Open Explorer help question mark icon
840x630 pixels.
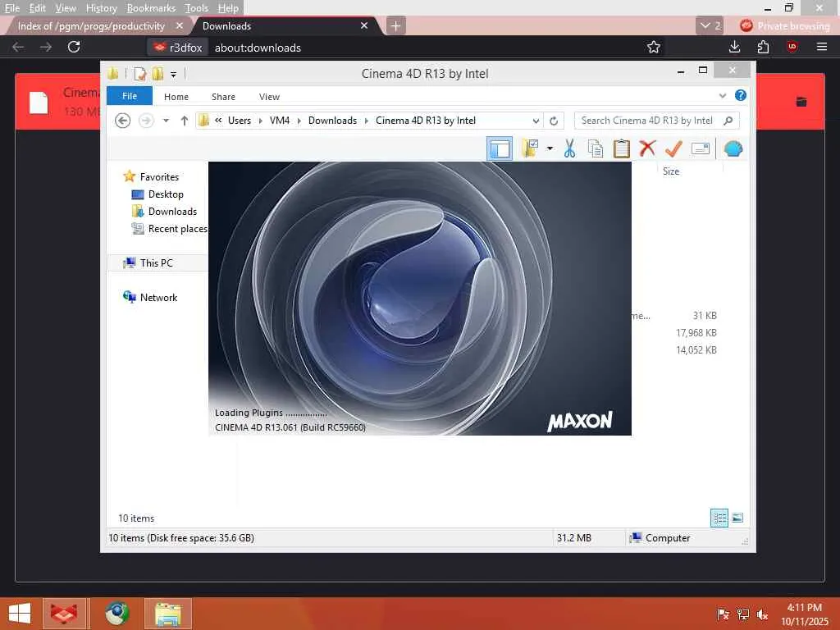click(x=741, y=95)
